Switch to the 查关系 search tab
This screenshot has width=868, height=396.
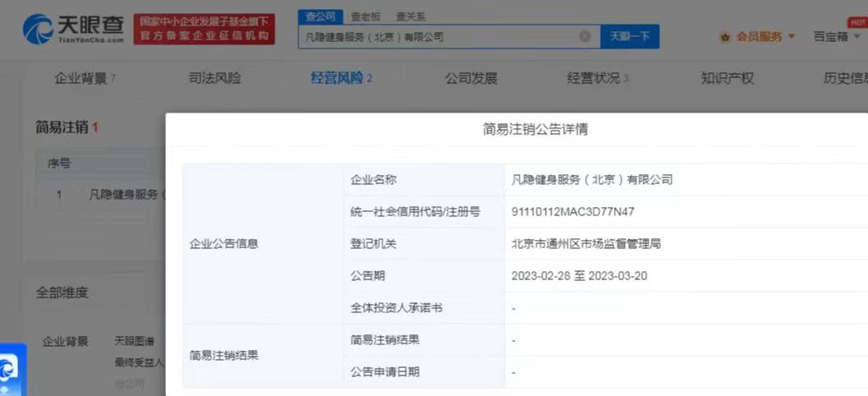tap(411, 16)
